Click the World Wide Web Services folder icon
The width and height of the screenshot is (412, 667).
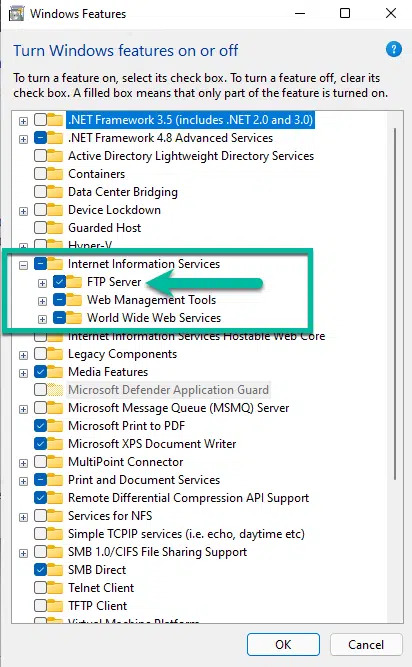(x=74, y=318)
